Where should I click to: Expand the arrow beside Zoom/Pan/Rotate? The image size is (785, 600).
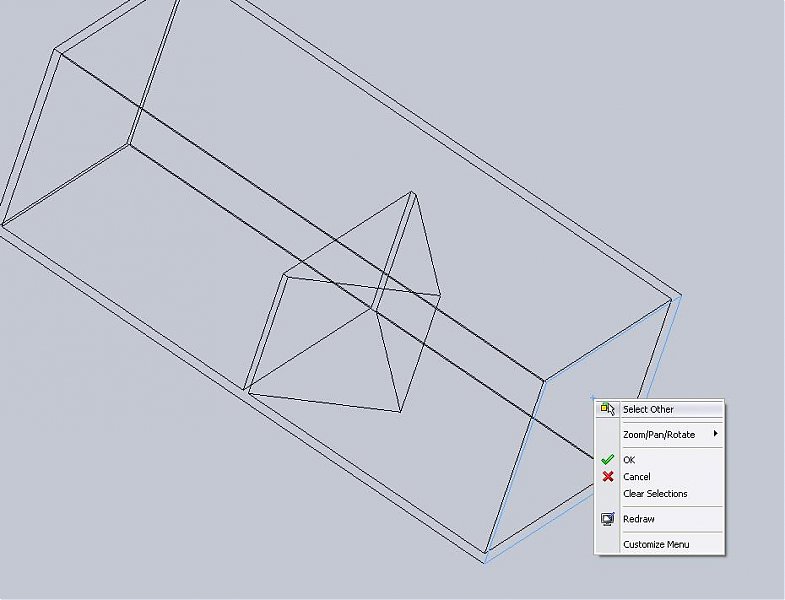(716, 434)
